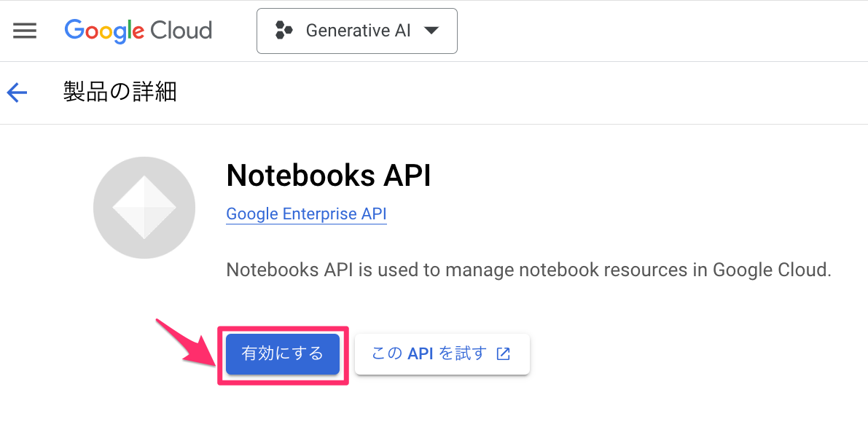Enable the API using the highlighted button
This screenshot has width=868, height=438.
click(282, 353)
